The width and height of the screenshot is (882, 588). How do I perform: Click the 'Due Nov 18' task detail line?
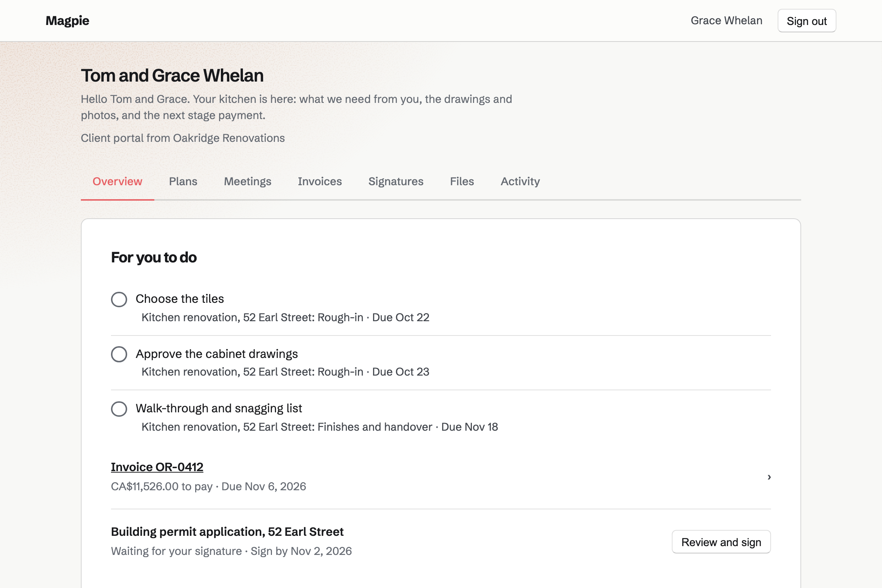coord(319,427)
